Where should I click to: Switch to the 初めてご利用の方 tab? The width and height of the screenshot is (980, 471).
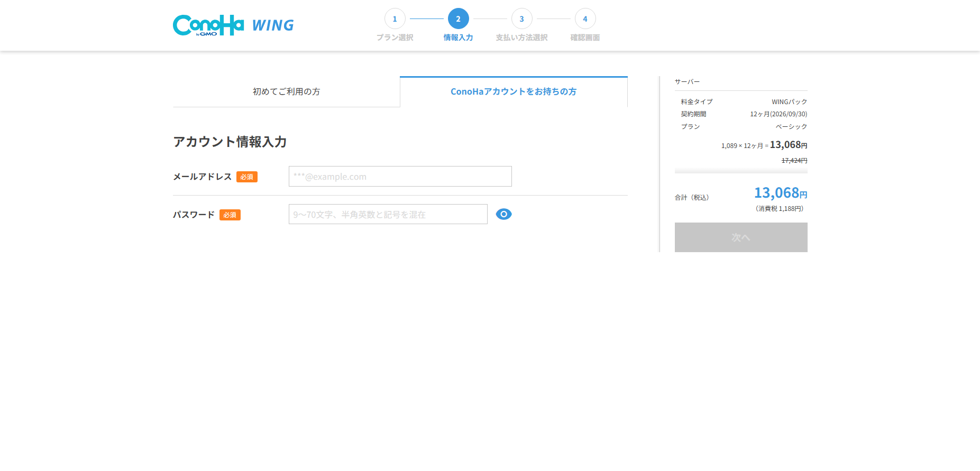coord(286,92)
